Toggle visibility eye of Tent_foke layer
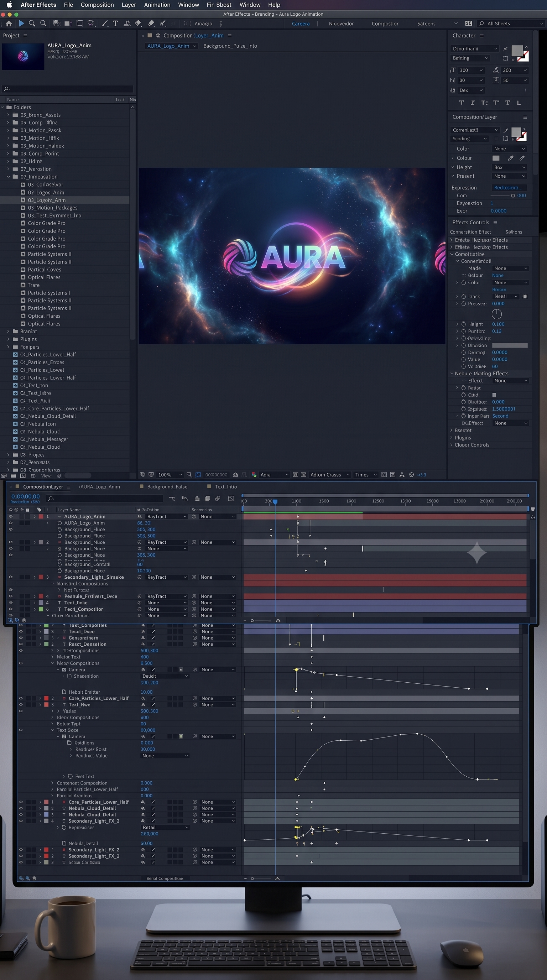 pos(11,603)
